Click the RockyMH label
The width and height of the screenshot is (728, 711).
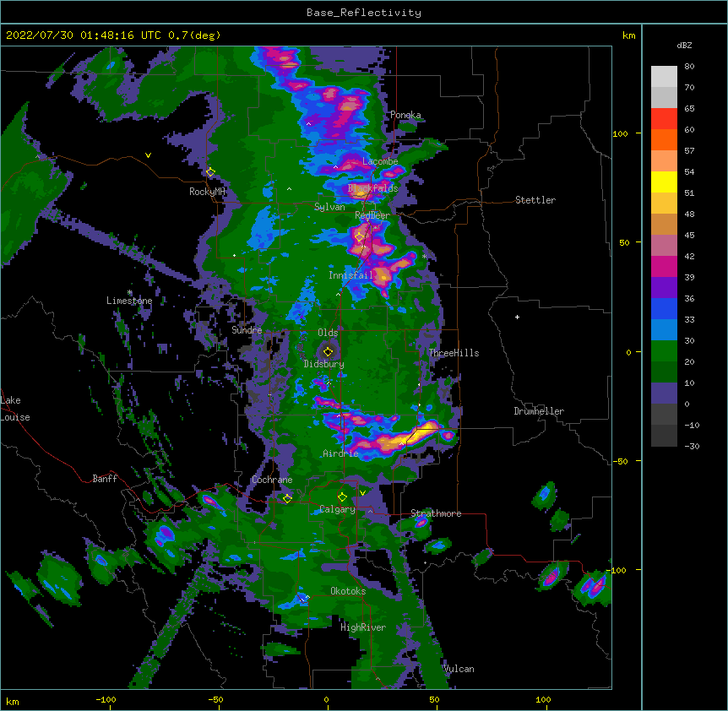click(207, 192)
